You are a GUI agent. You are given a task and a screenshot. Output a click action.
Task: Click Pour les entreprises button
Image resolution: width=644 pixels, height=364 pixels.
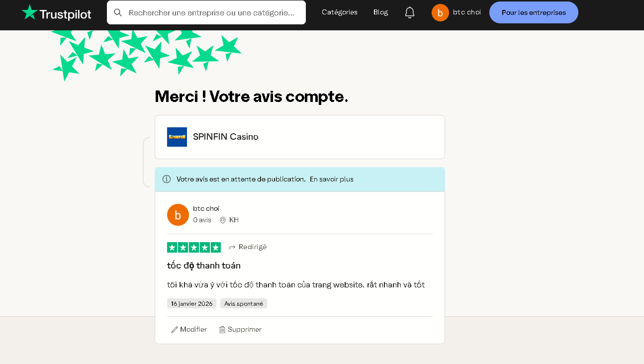534,12
